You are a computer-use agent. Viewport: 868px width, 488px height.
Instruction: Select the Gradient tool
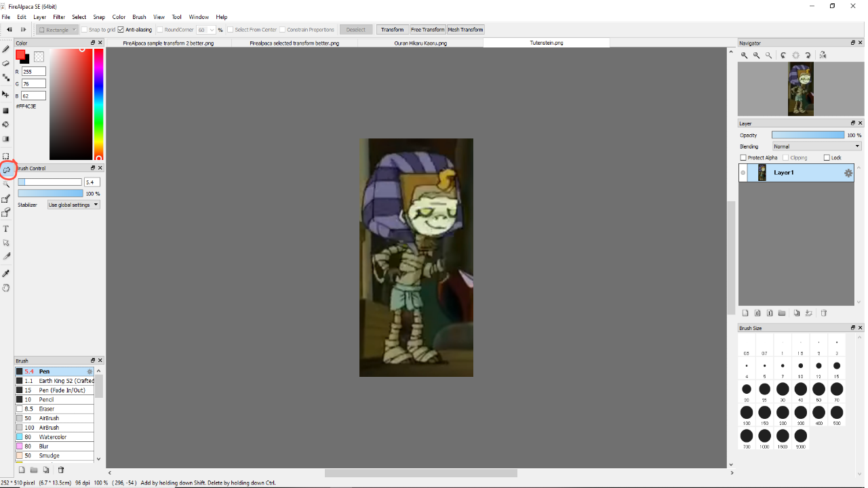(6, 139)
